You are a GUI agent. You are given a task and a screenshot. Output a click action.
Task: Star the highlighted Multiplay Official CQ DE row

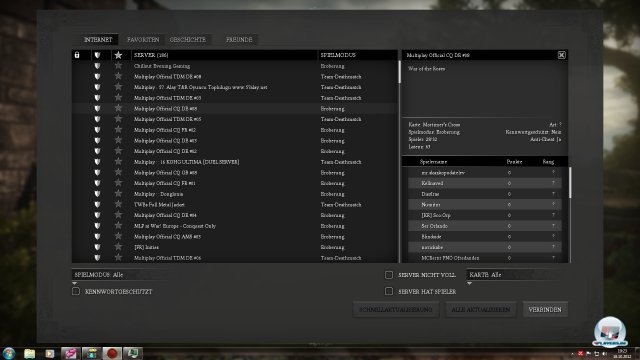point(118,108)
